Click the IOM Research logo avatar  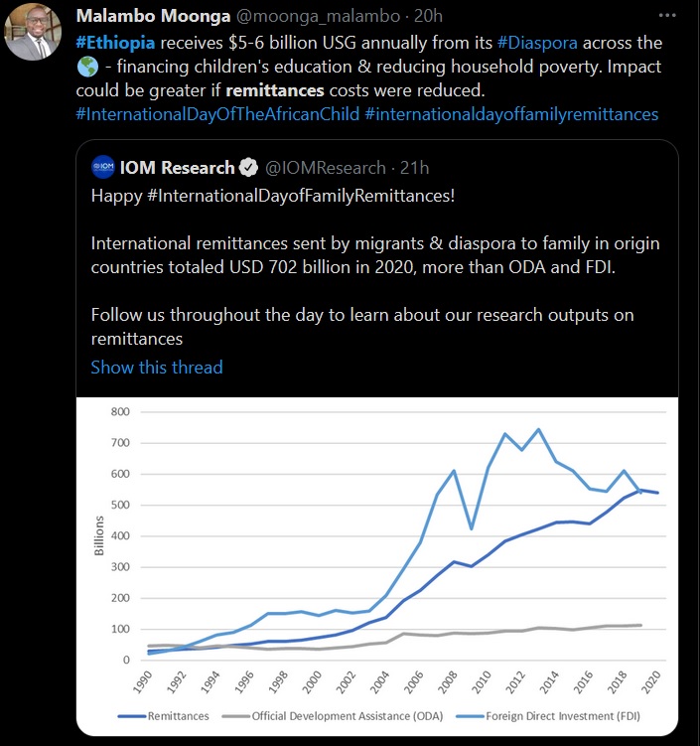tap(102, 167)
